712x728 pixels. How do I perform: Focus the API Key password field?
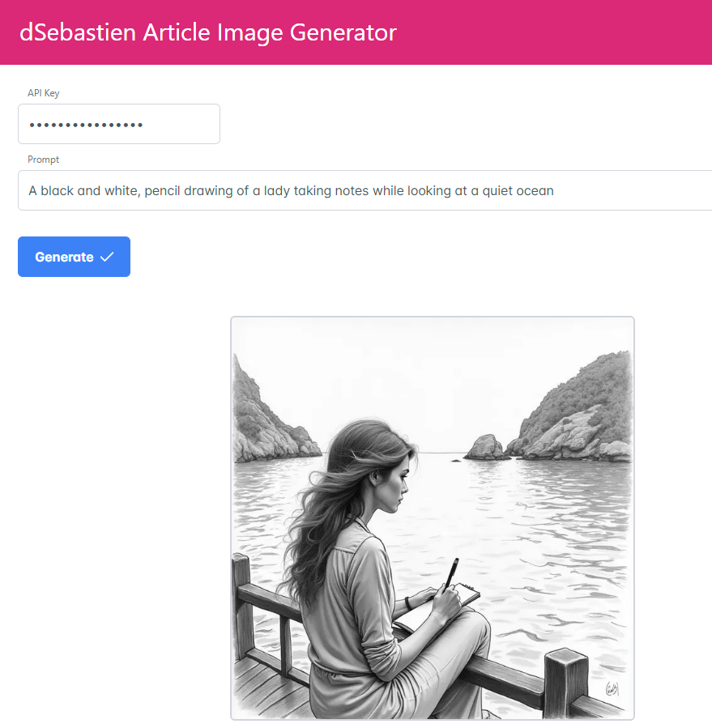(119, 124)
